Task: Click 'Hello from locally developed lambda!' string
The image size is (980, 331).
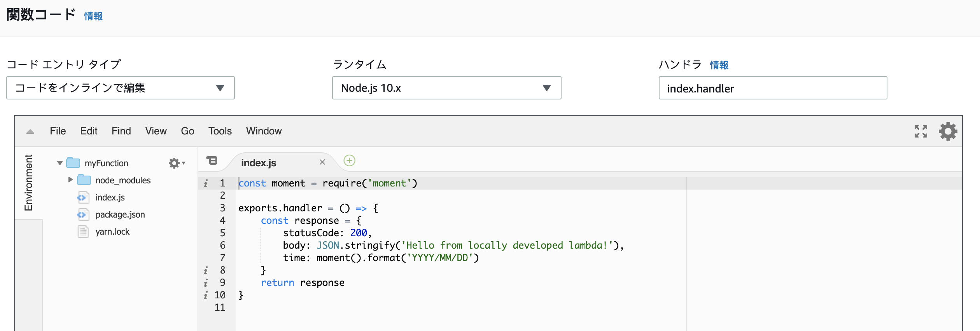Action: (507, 246)
